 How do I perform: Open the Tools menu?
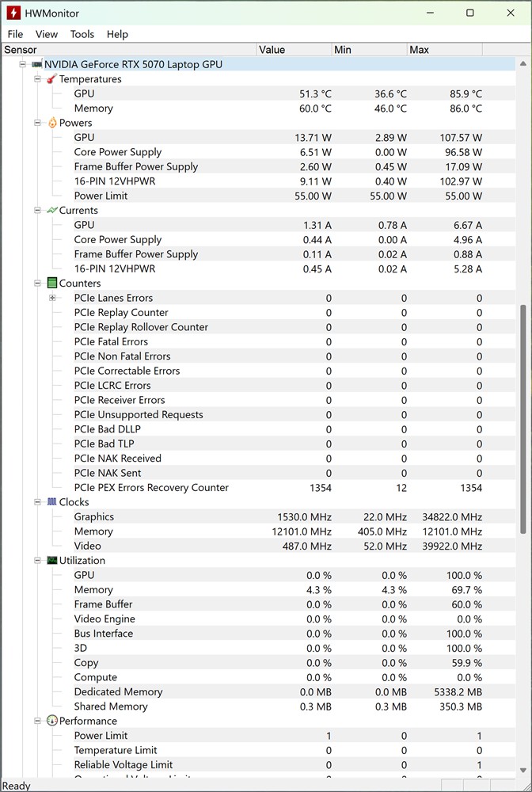82,34
